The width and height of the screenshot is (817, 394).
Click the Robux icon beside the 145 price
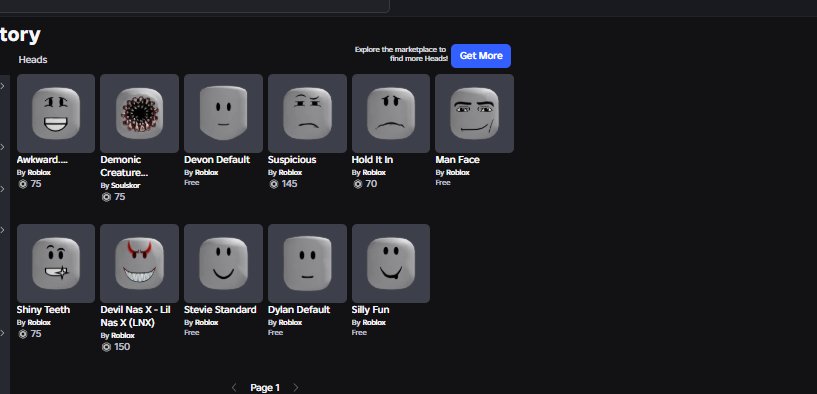pyautogui.click(x=274, y=184)
